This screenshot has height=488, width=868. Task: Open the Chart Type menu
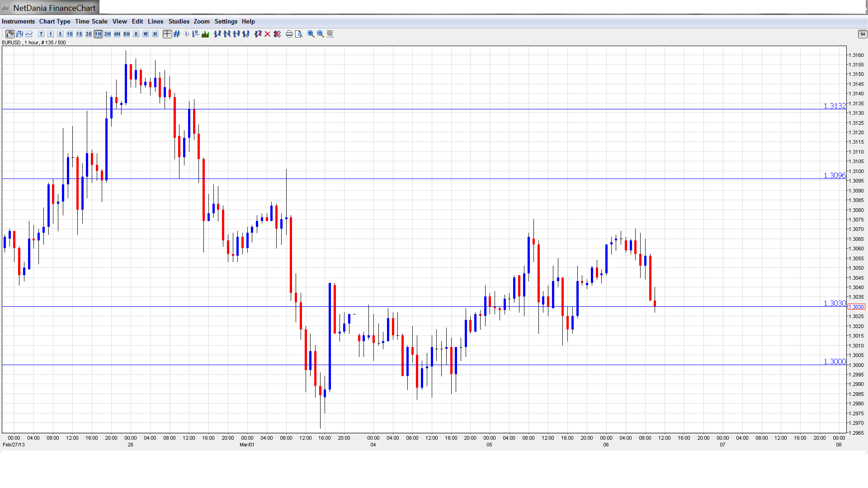[x=55, y=21]
